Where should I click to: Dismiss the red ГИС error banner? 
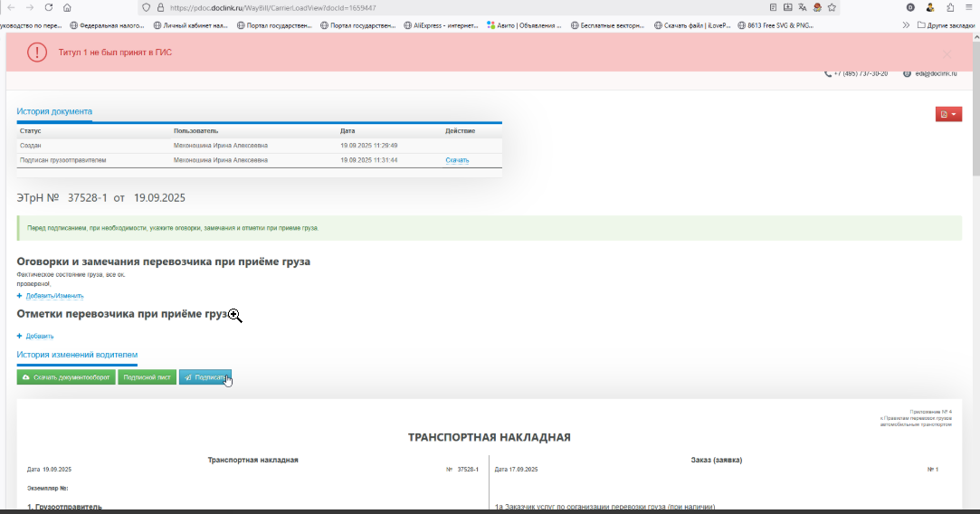(947, 54)
